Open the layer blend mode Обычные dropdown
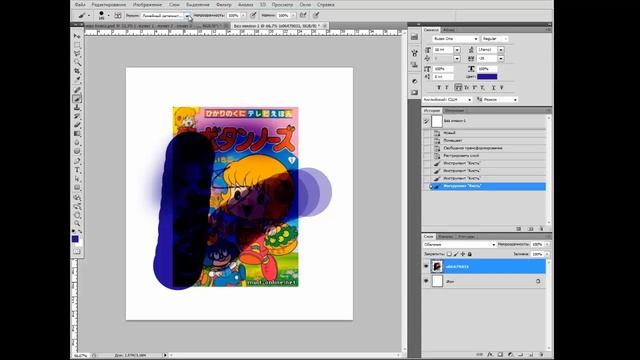Viewport: 640px width, 360px height. tap(459, 244)
